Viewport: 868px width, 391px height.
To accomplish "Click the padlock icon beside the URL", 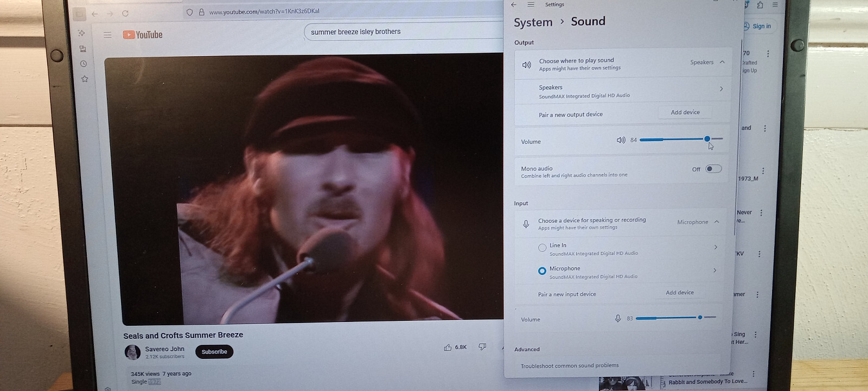I will (x=201, y=12).
